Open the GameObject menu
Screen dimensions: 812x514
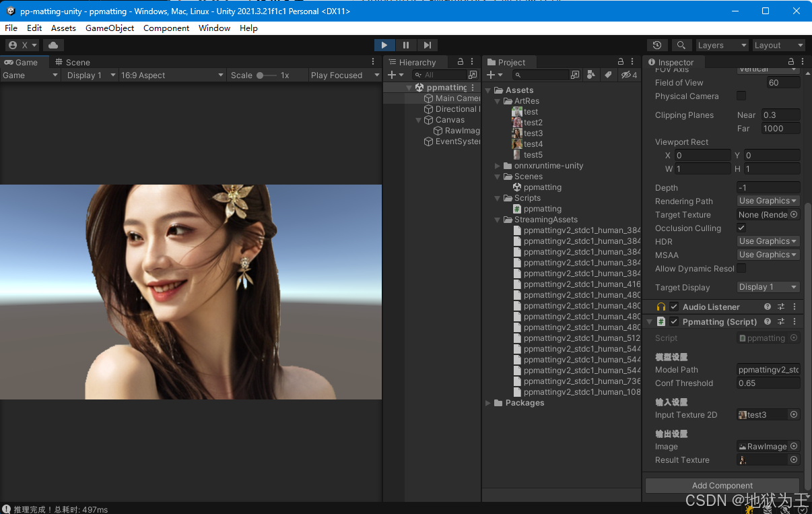point(110,28)
